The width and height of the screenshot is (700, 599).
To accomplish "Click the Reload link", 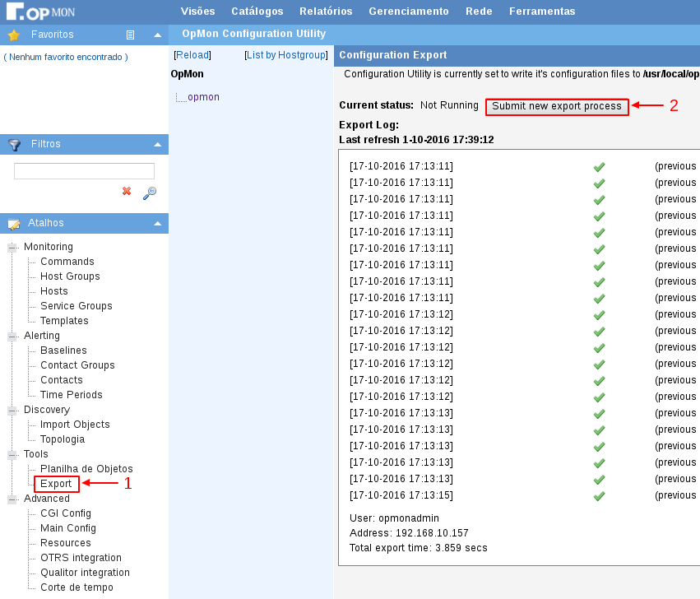I will [x=192, y=55].
